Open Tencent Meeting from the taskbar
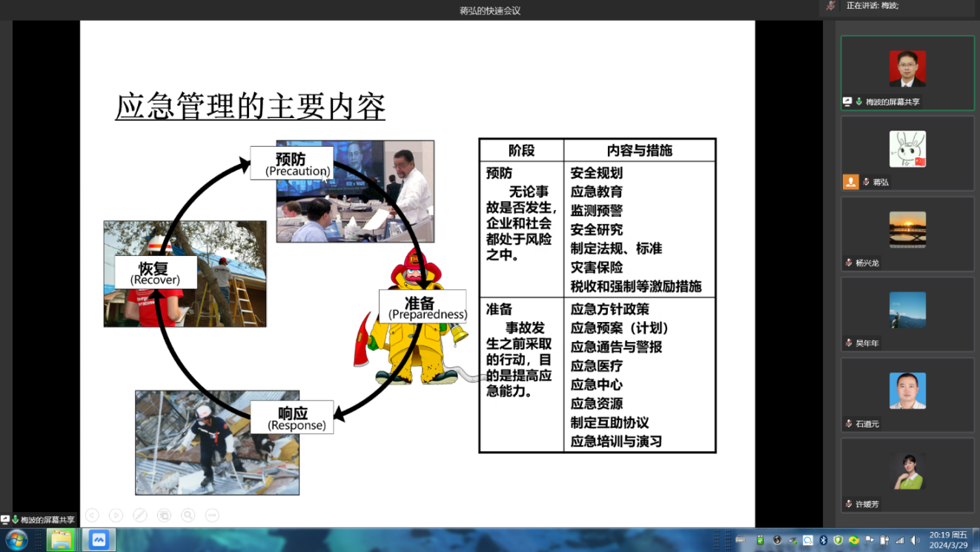Screen dimensions: 980x552 point(99,539)
